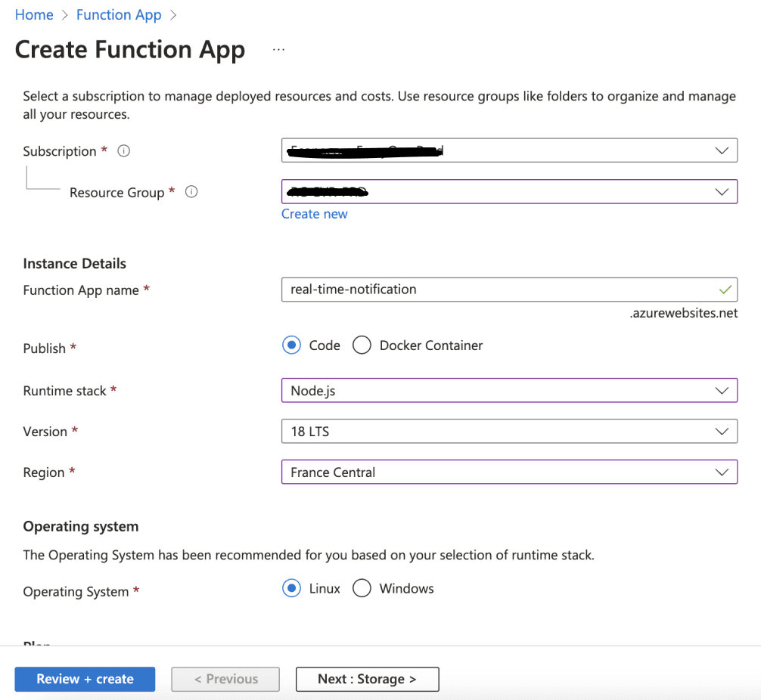Open the Subscription dropdown

[x=508, y=150]
